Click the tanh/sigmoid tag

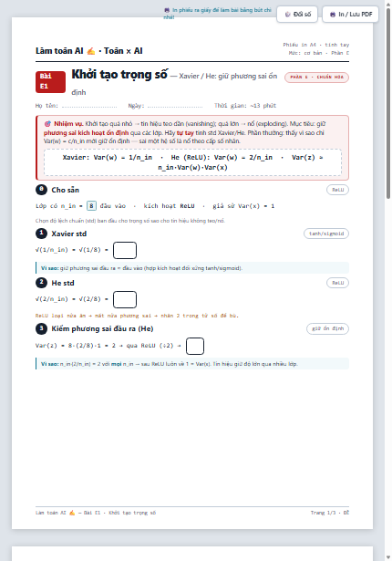326,234
